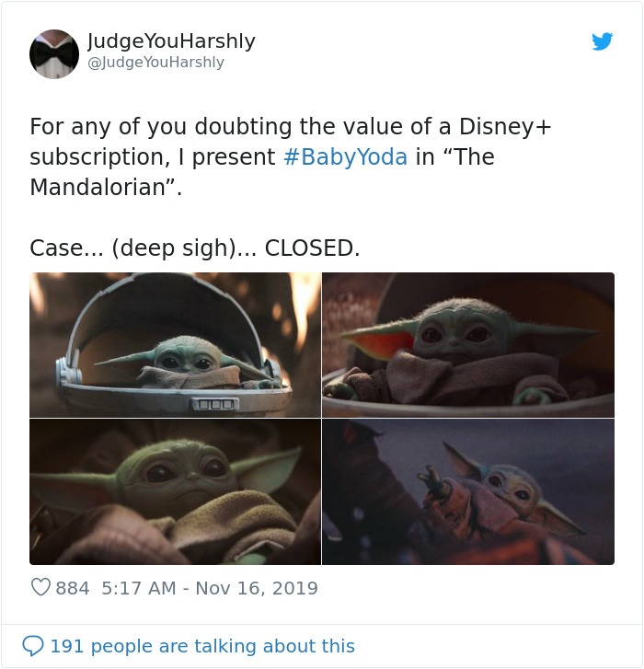Click the tweet's Disney+ subscription sentence

(290, 156)
